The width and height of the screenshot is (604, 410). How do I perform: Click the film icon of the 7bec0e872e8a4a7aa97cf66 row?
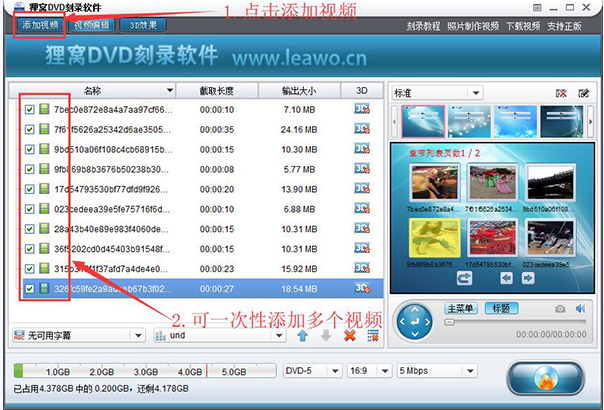(44, 109)
